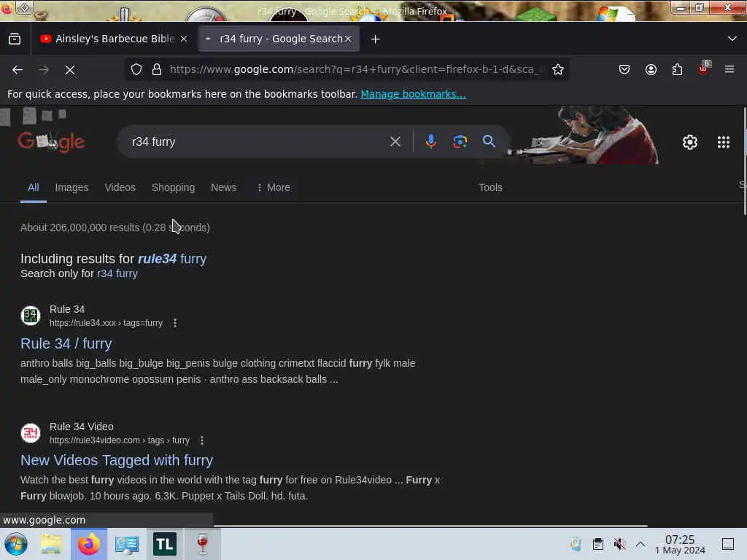Switch to Images results tab
This screenshot has width=747, height=560.
pos(71,187)
